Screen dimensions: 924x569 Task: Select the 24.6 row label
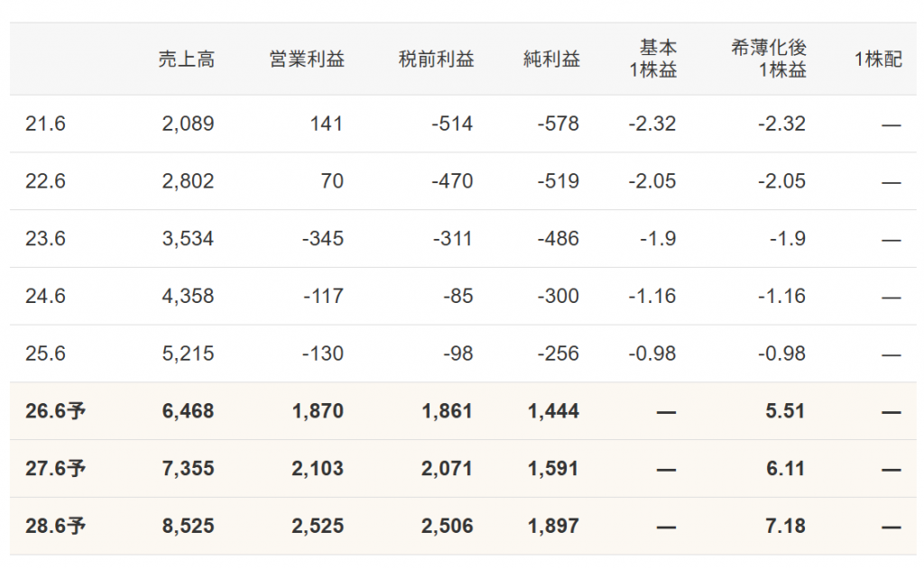coord(45,296)
